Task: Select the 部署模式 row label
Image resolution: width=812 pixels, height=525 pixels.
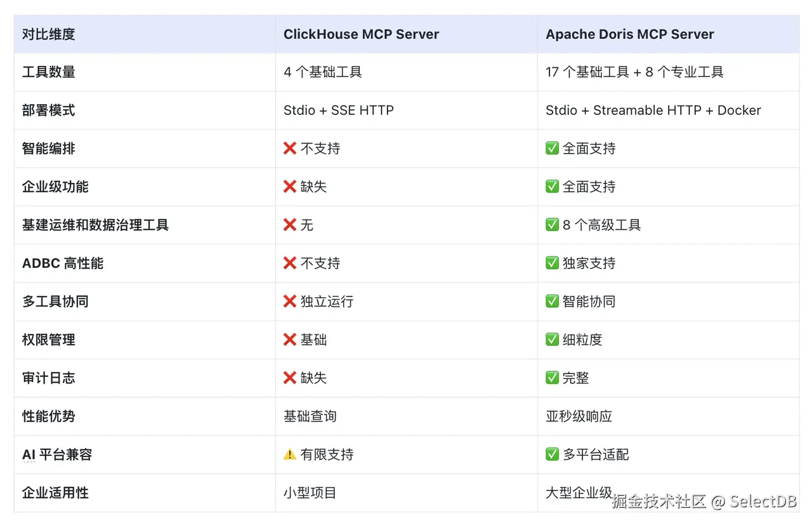Action: [x=49, y=110]
